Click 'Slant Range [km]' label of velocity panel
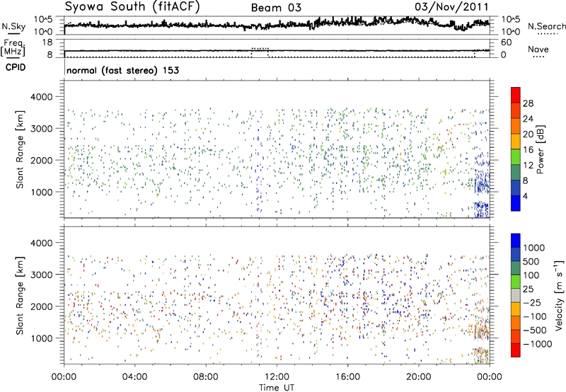 pyautogui.click(x=20, y=296)
